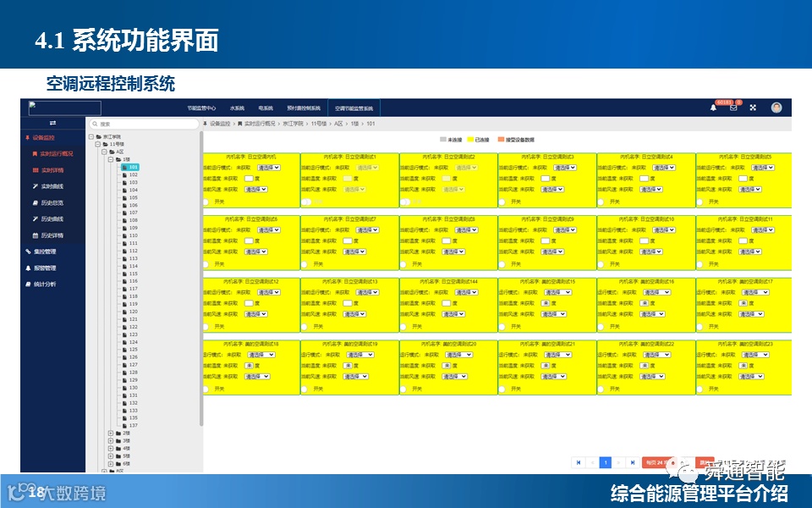Toggle the fullscreen expand icon

[x=753, y=108]
